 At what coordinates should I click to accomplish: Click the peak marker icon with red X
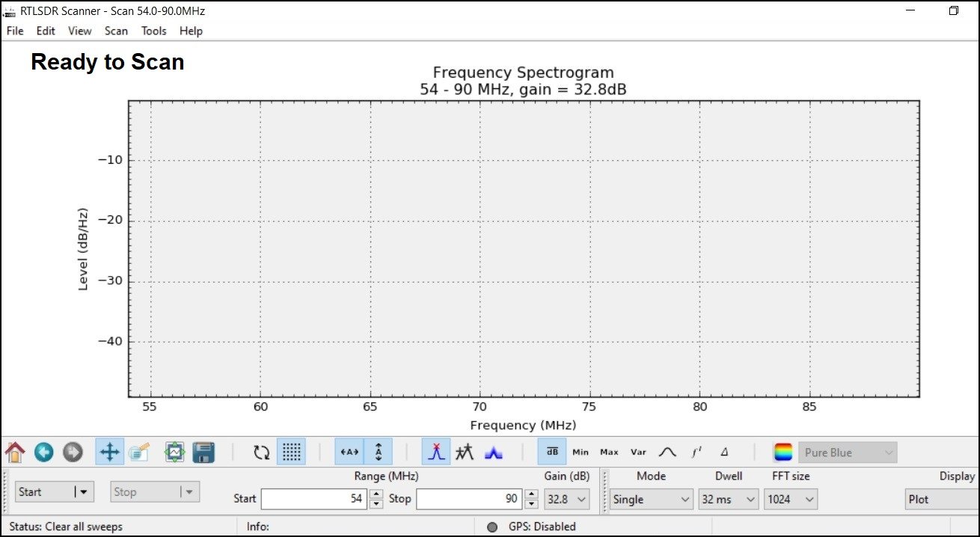click(x=436, y=452)
